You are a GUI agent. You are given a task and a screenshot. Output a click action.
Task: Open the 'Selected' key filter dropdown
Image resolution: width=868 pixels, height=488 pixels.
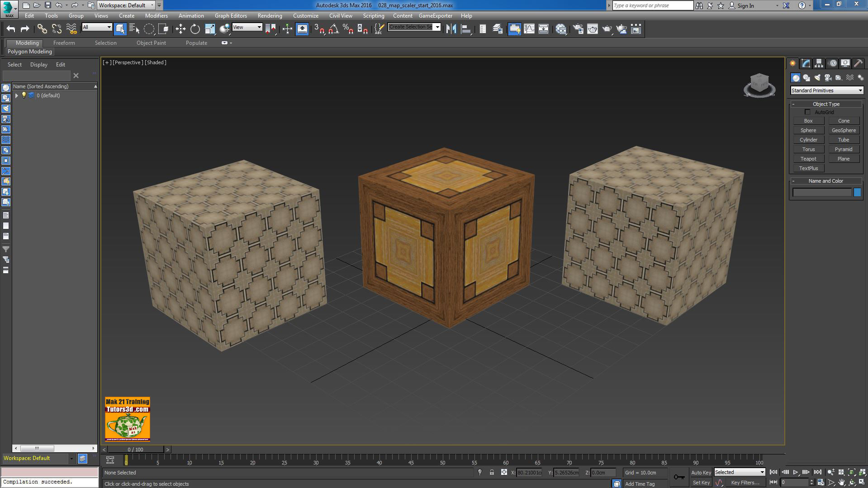[x=739, y=472]
